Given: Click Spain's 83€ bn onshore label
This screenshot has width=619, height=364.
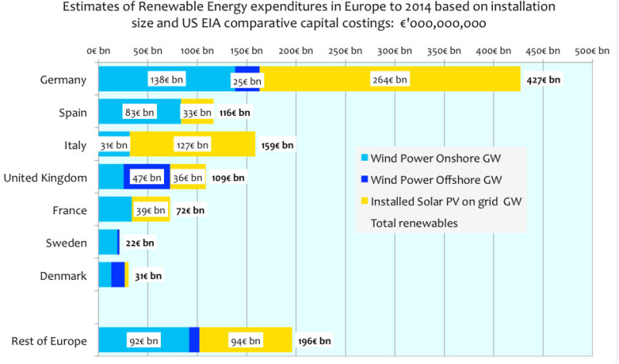Looking at the screenshot, I should pos(140,112).
